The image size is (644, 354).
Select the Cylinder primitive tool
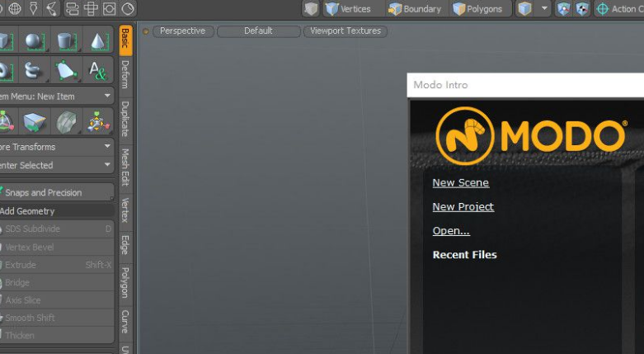tap(65, 41)
